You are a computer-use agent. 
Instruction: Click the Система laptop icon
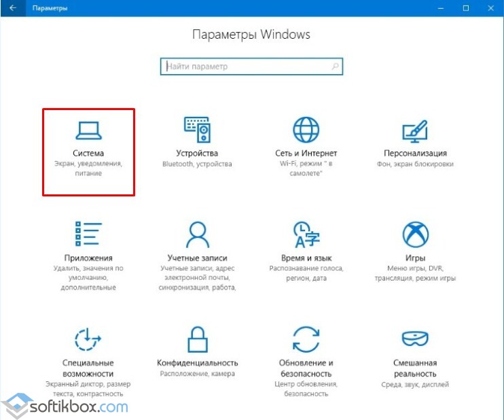coord(88,130)
